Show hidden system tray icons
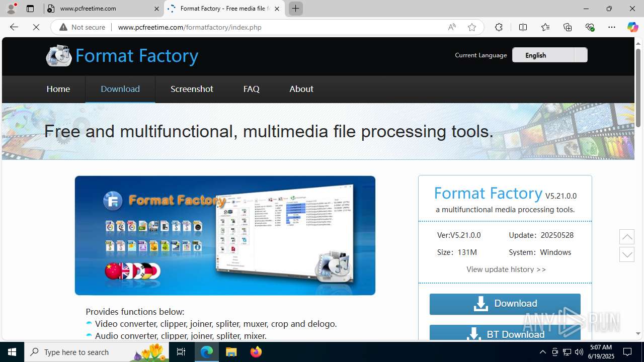644x362 pixels. pyautogui.click(x=542, y=352)
